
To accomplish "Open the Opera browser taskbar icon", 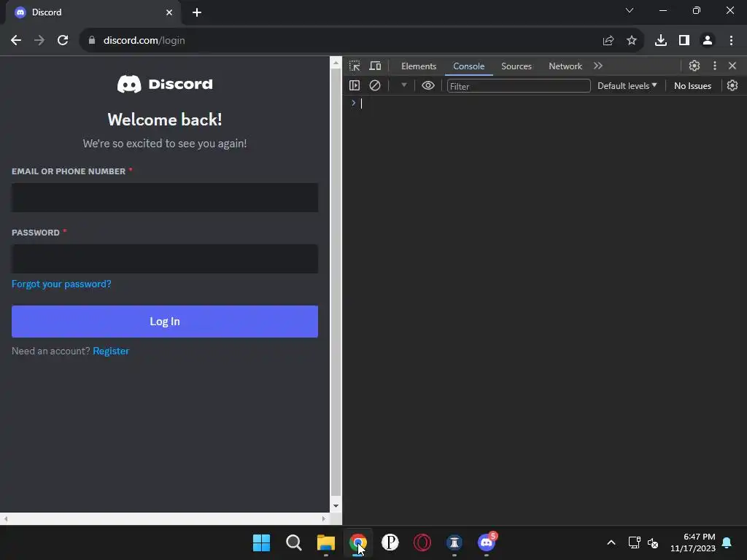I will coord(422,542).
